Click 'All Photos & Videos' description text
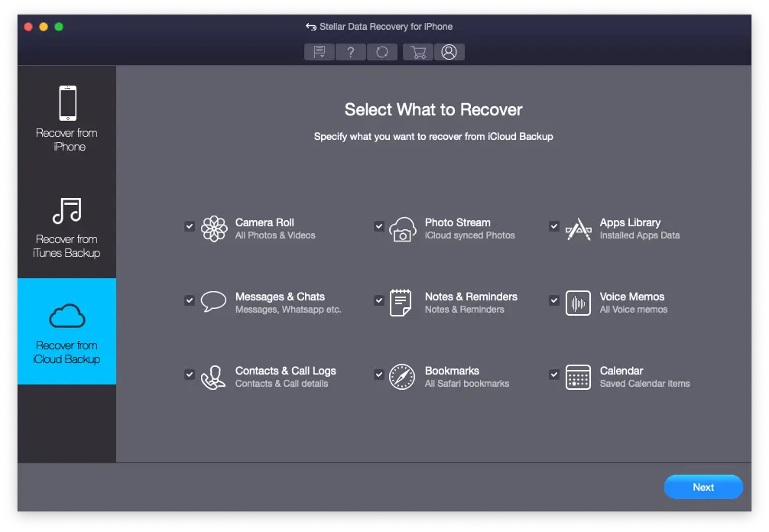Screen dimensions: 769x532 (275, 235)
